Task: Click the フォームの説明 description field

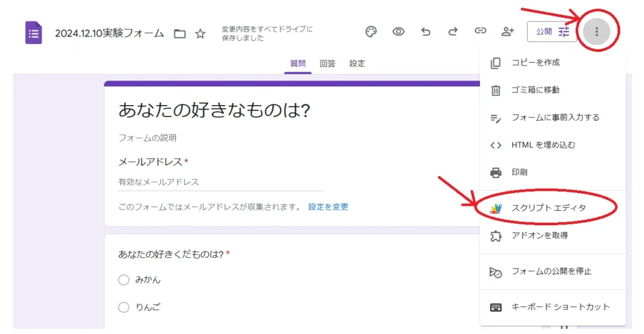Action: tap(147, 138)
